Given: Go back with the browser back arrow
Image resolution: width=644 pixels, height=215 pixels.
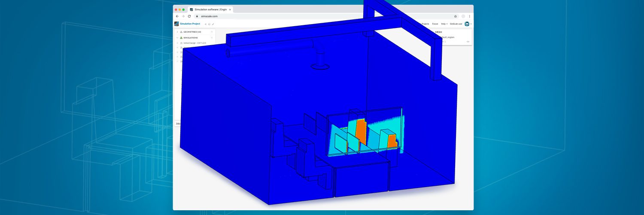Looking at the screenshot, I should pos(177,16).
